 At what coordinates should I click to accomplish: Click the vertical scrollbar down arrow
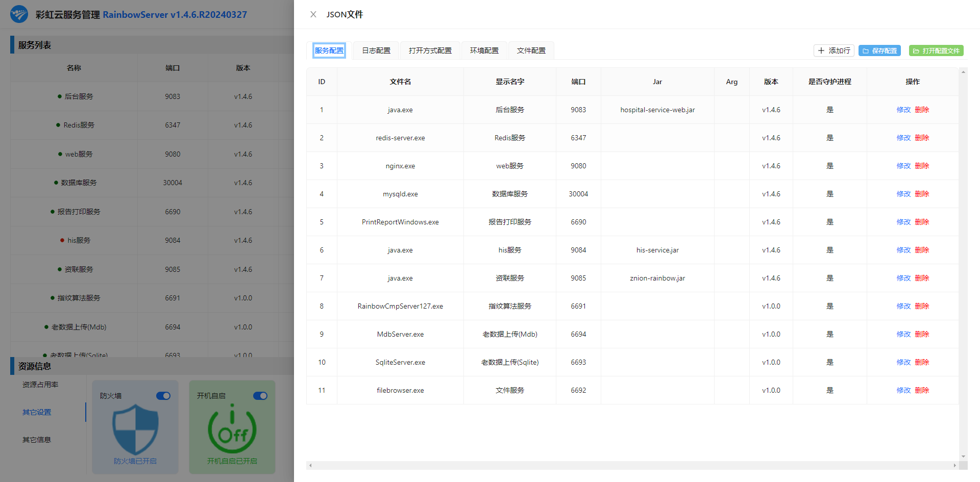click(x=963, y=456)
